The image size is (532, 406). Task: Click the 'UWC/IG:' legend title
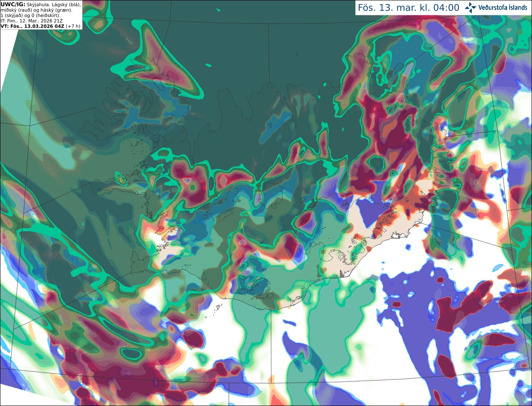pyautogui.click(x=13, y=5)
